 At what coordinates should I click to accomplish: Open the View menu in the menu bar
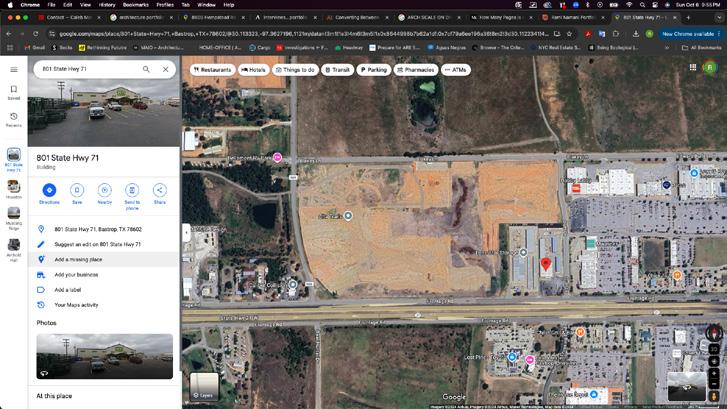click(85, 5)
